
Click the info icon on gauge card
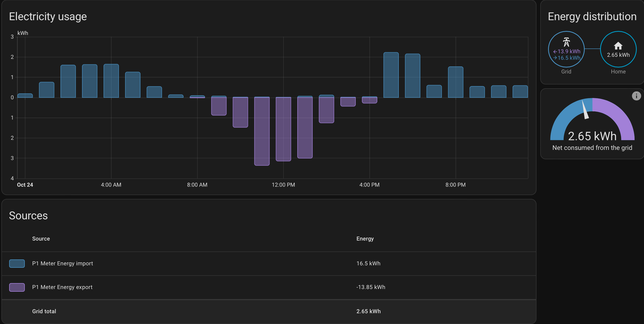[636, 96]
